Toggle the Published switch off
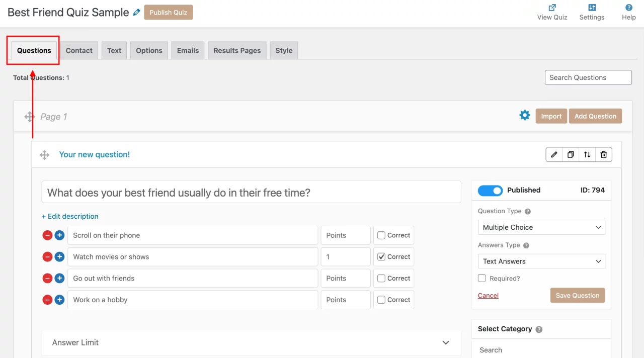This screenshot has height=358, width=644. (490, 190)
